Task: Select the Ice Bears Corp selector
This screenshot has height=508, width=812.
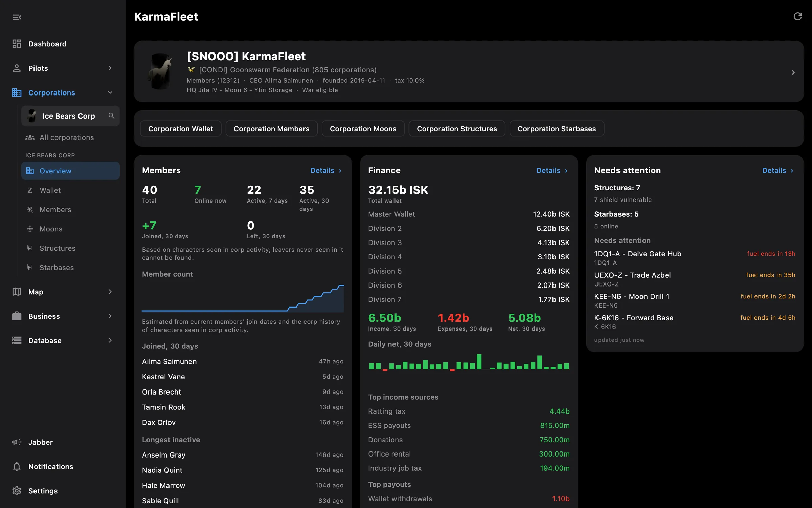Action: coord(70,116)
